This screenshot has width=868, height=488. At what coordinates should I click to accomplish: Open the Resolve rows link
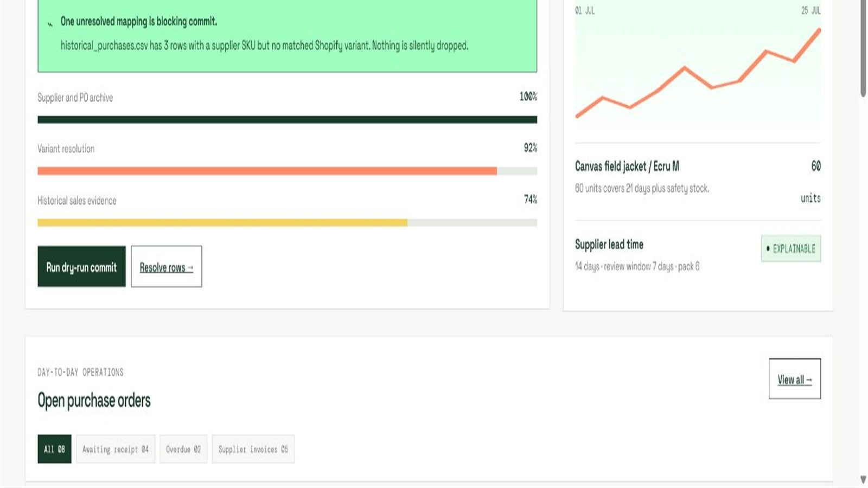[167, 266]
